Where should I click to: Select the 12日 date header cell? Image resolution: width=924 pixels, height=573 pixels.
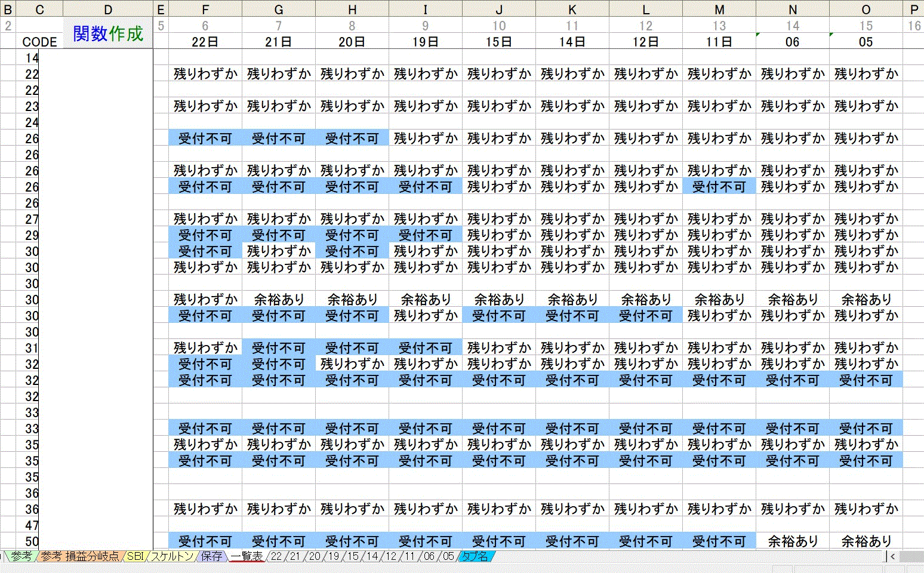click(646, 42)
